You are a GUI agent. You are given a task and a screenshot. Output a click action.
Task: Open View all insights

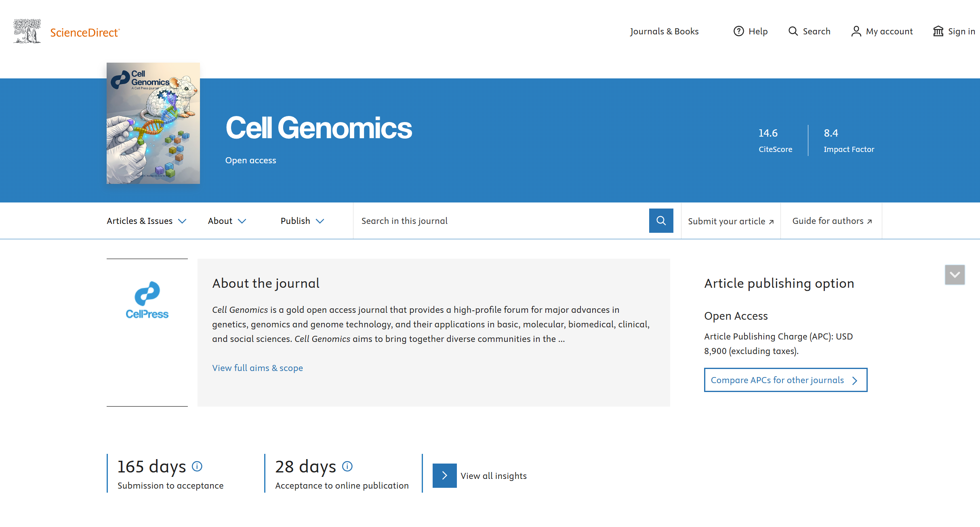click(494, 476)
